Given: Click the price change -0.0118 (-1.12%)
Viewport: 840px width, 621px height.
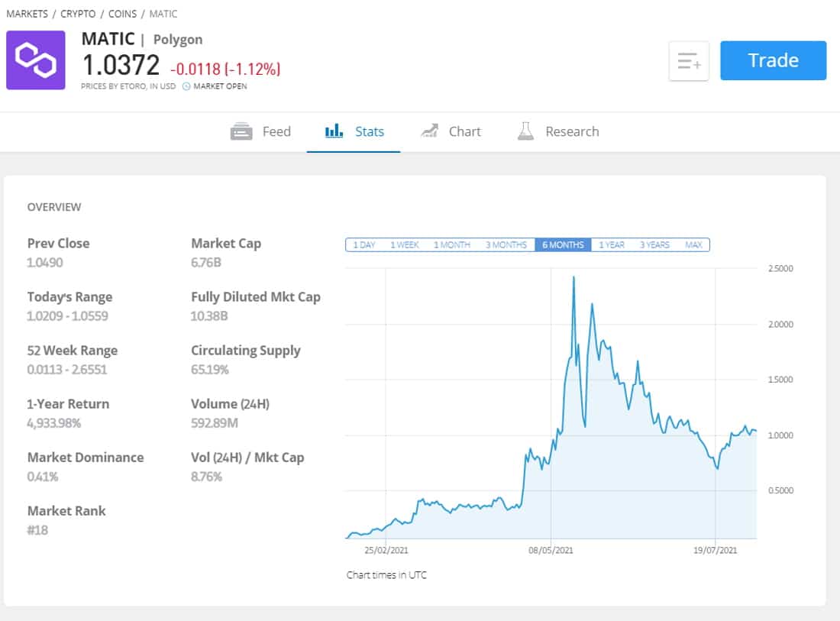Looking at the screenshot, I should (225, 69).
